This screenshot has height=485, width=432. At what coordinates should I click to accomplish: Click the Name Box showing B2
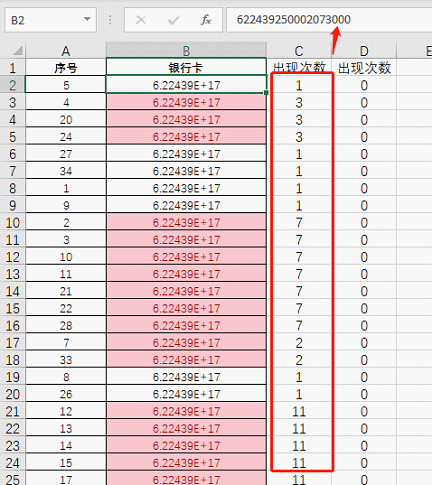[x=51, y=20]
